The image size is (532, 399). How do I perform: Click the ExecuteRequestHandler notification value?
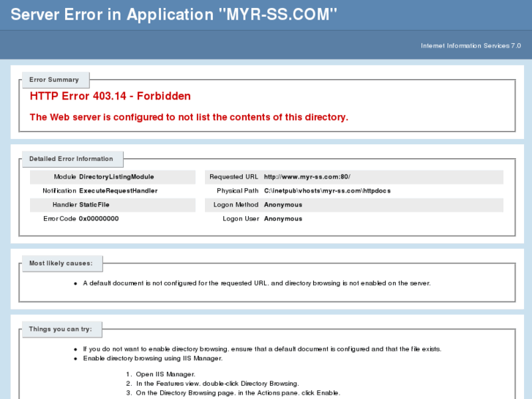(119, 190)
